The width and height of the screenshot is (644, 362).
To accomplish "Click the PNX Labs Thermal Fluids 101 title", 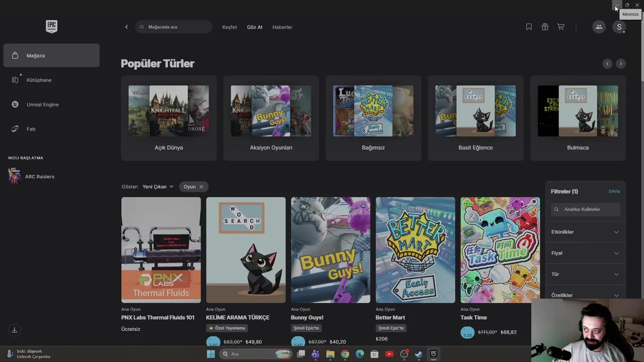I will (157, 318).
